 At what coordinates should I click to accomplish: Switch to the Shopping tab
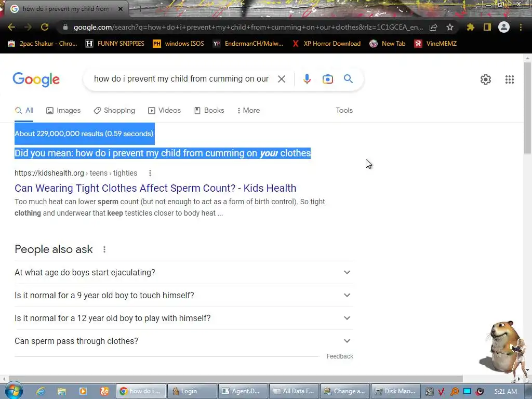pos(114,110)
